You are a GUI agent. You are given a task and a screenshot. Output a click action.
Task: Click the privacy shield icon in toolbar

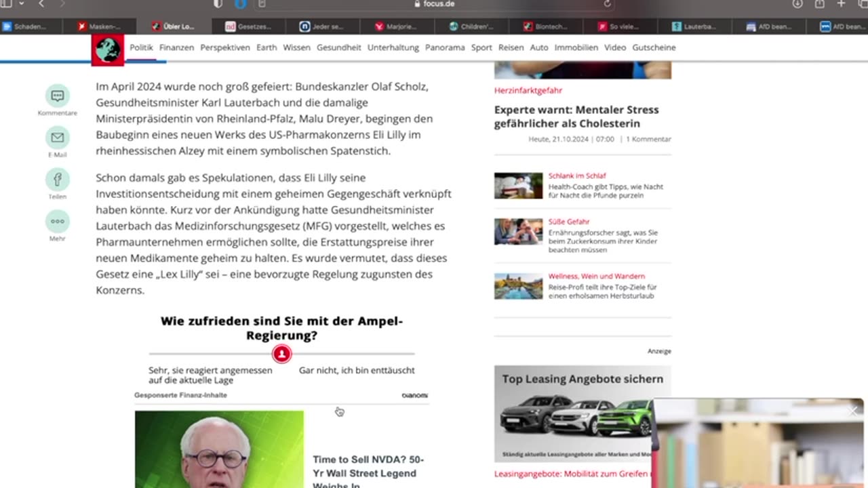tap(218, 4)
